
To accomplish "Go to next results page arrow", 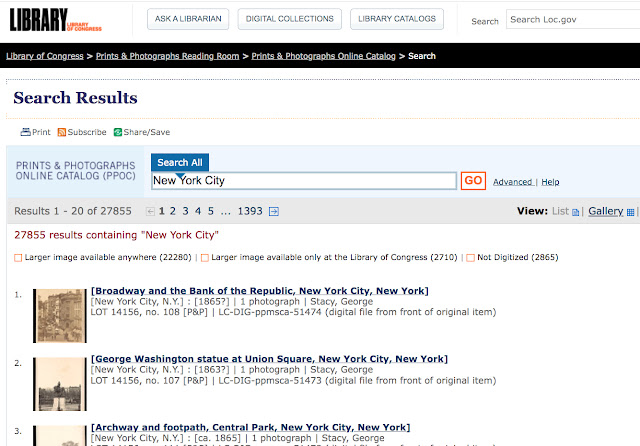I will [274, 211].
